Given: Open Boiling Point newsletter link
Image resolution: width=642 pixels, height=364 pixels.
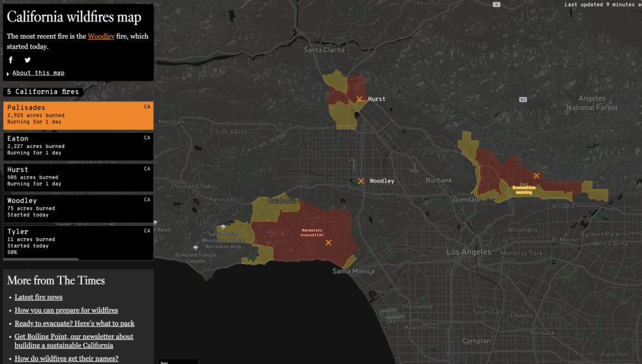Looking at the screenshot, I should tap(74, 341).
